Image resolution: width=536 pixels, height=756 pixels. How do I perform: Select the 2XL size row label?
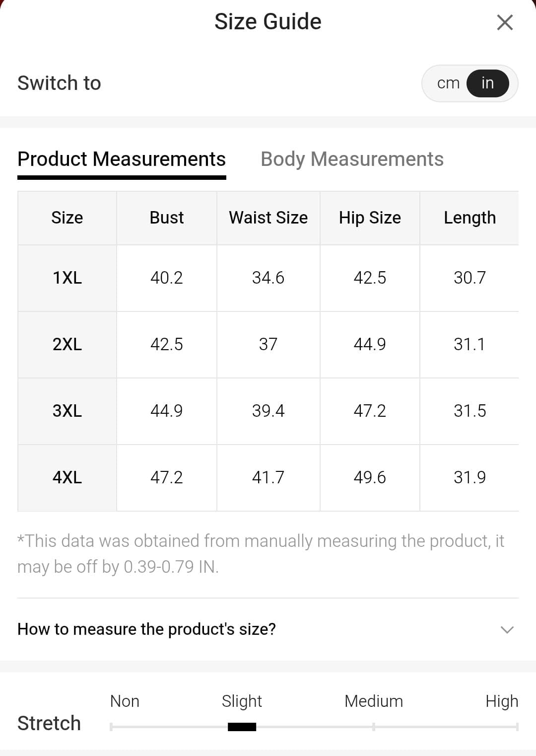(67, 345)
